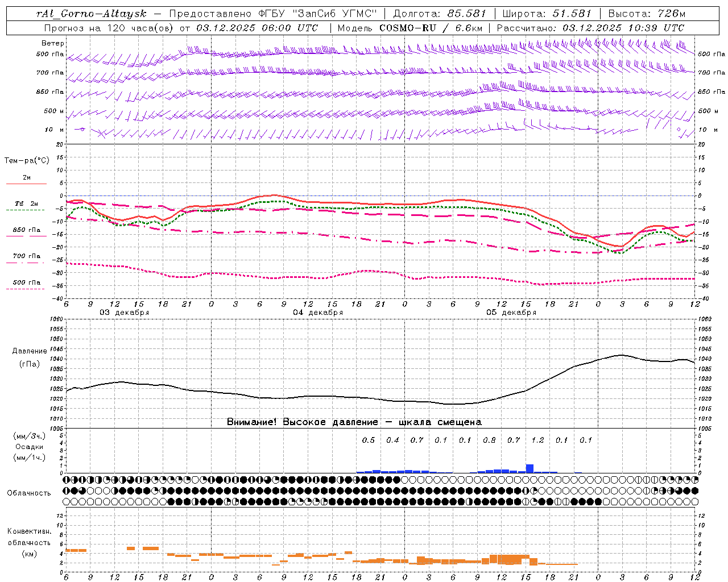Click the (мм/3ч.) precipitation unit label
Viewport: 728px width, 582px height.
(30, 436)
